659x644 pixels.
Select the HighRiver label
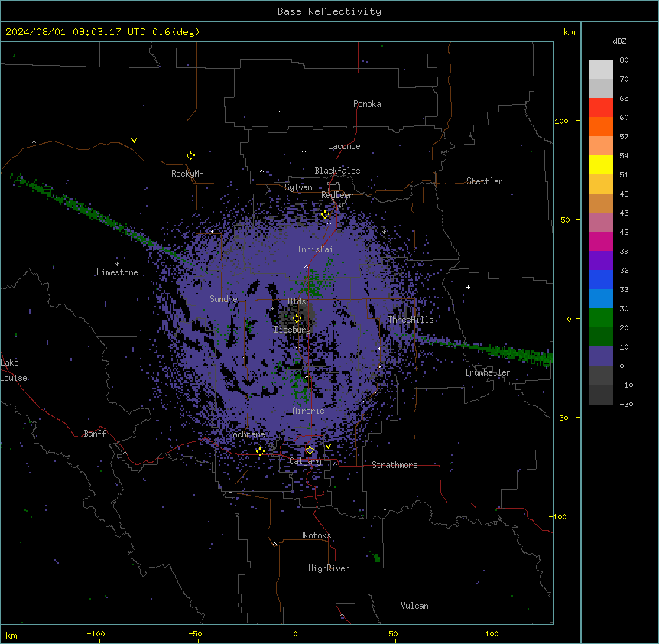[329, 568]
